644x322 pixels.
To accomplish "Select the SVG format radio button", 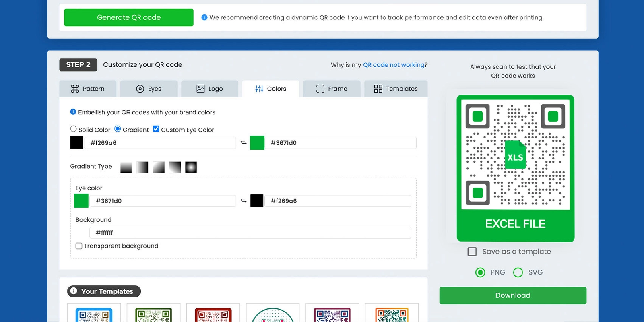I will [518, 272].
